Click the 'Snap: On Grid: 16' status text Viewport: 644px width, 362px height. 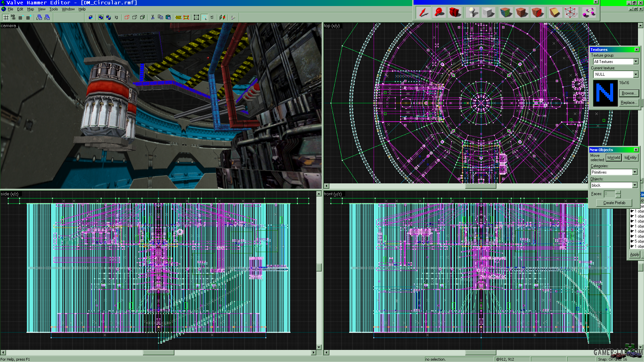pos(612,359)
